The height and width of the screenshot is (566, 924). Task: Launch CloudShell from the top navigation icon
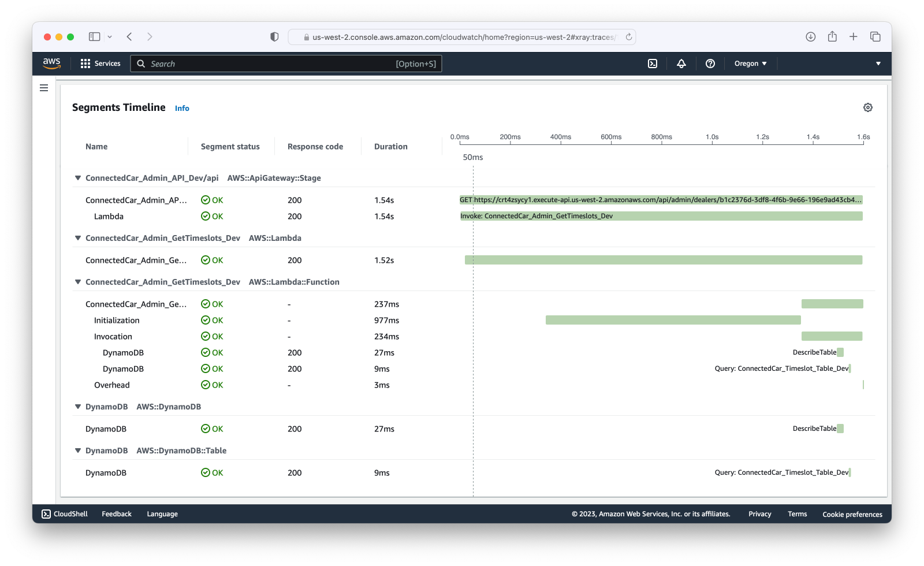[x=653, y=64]
